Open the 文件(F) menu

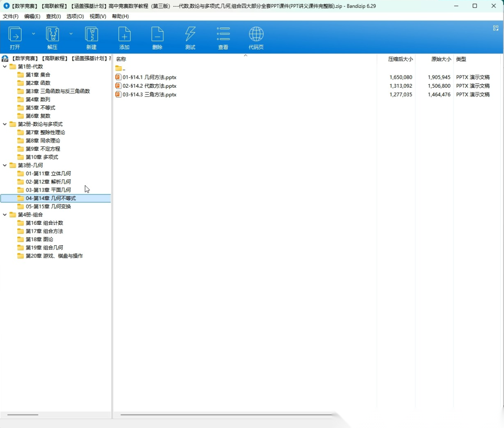[11, 16]
